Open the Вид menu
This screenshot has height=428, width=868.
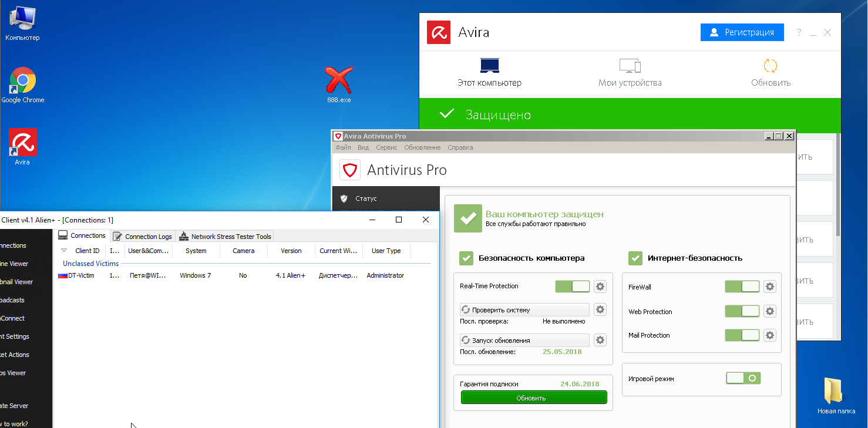point(363,147)
